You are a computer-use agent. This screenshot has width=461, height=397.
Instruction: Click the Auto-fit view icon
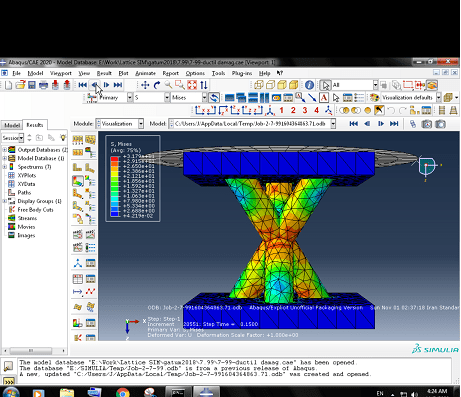pos(192,85)
